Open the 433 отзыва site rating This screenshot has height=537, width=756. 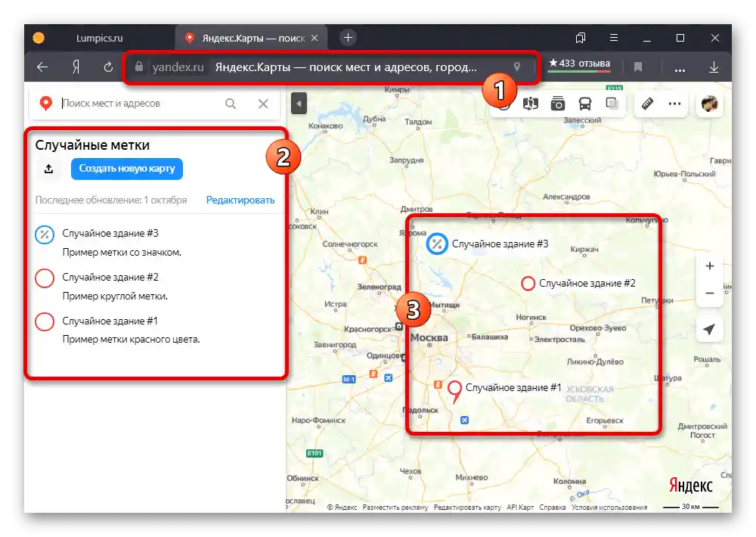coord(580,64)
